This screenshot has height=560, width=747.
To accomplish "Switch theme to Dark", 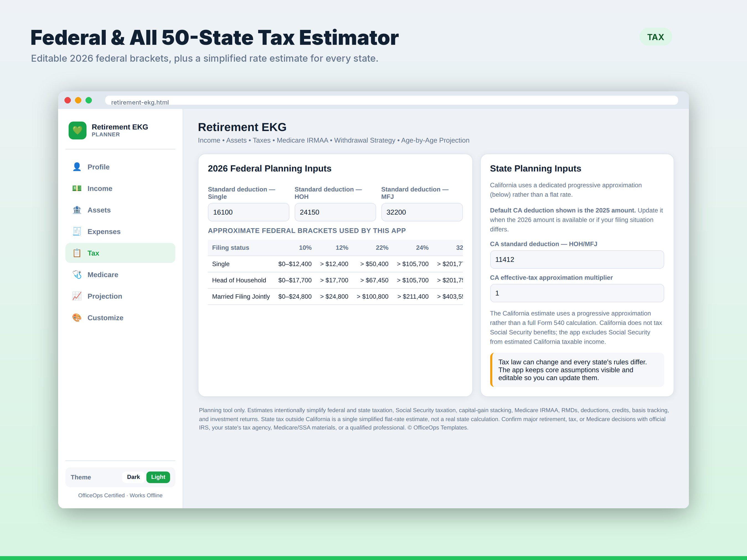I will coord(133,477).
